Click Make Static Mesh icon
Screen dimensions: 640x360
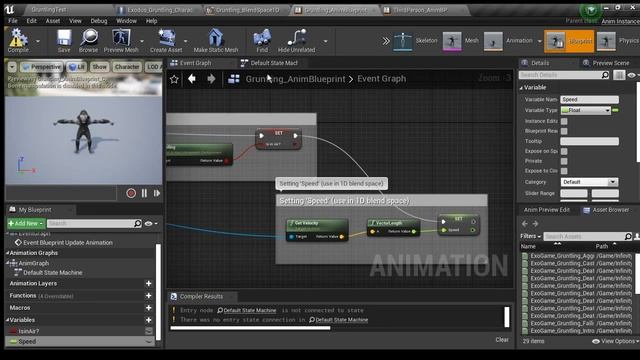tap(216, 38)
